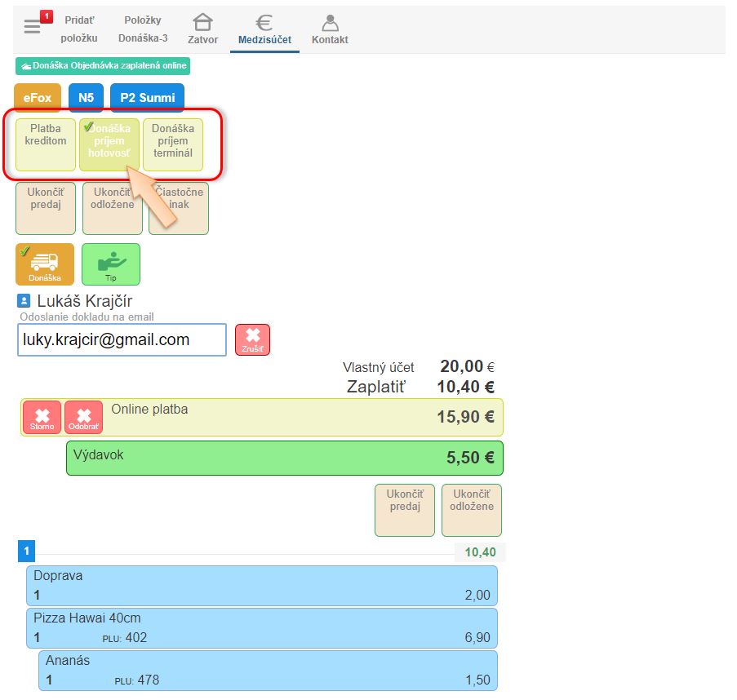Click the Kontakt person icon
This screenshot has width=737, height=700.
tap(329, 23)
